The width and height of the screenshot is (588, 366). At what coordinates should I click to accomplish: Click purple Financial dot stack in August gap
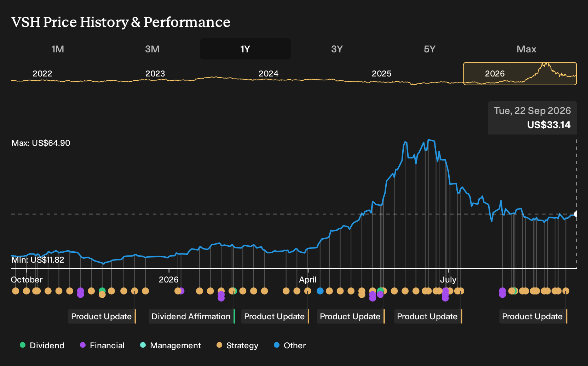click(x=502, y=293)
